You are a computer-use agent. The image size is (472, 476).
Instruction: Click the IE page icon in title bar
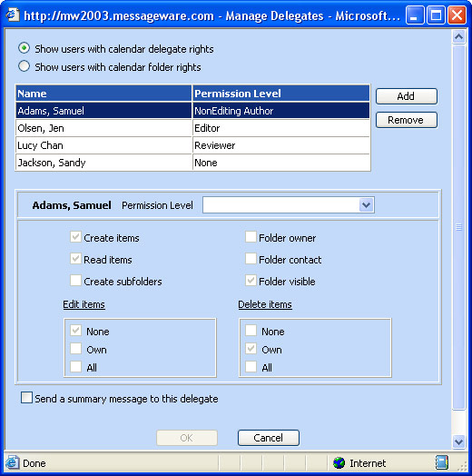13,15
